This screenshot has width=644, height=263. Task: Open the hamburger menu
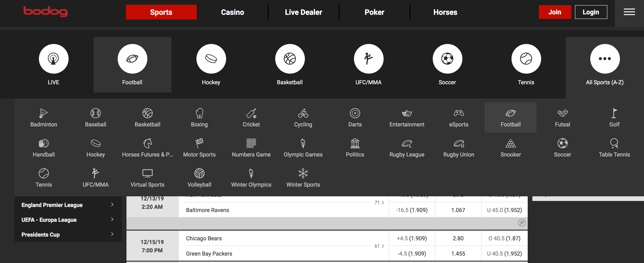point(629,12)
